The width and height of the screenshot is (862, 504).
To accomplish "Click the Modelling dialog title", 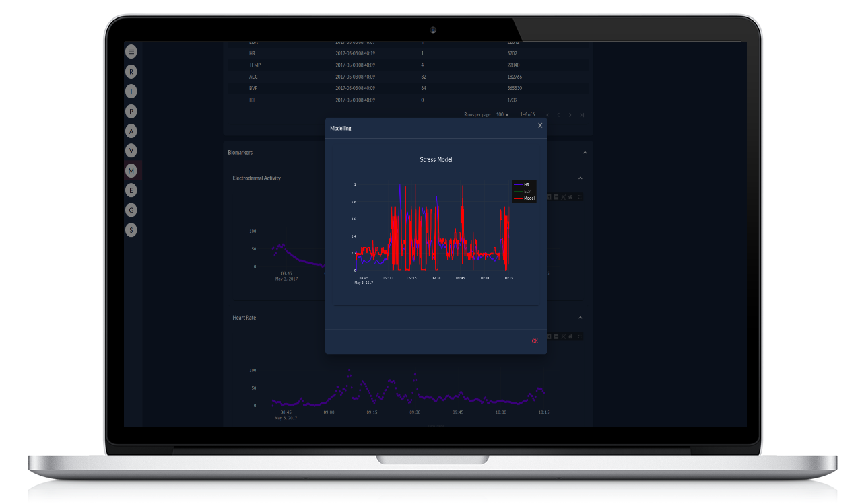I will pos(341,128).
